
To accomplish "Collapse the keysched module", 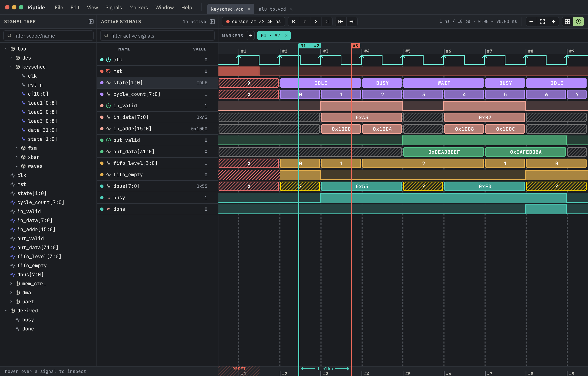I will pyautogui.click(x=11, y=67).
